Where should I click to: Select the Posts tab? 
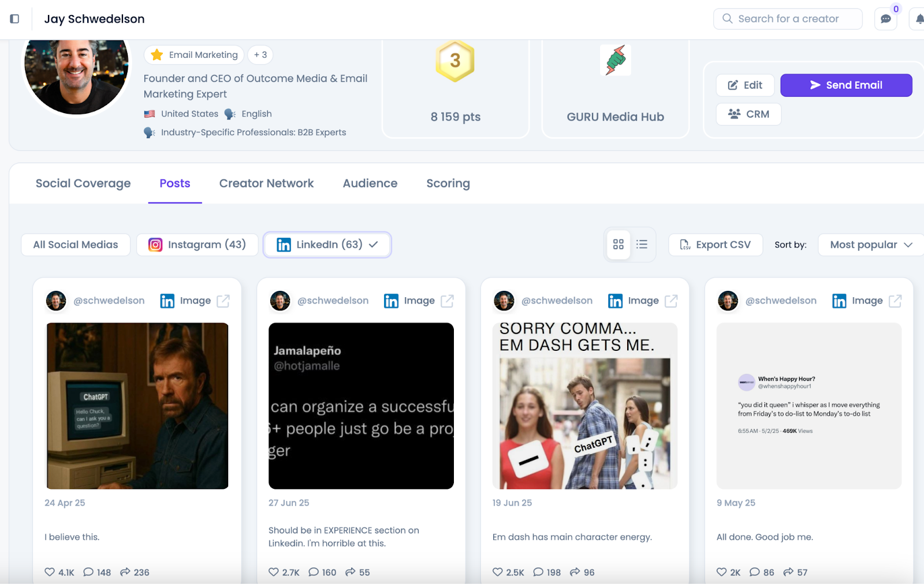[x=175, y=184]
